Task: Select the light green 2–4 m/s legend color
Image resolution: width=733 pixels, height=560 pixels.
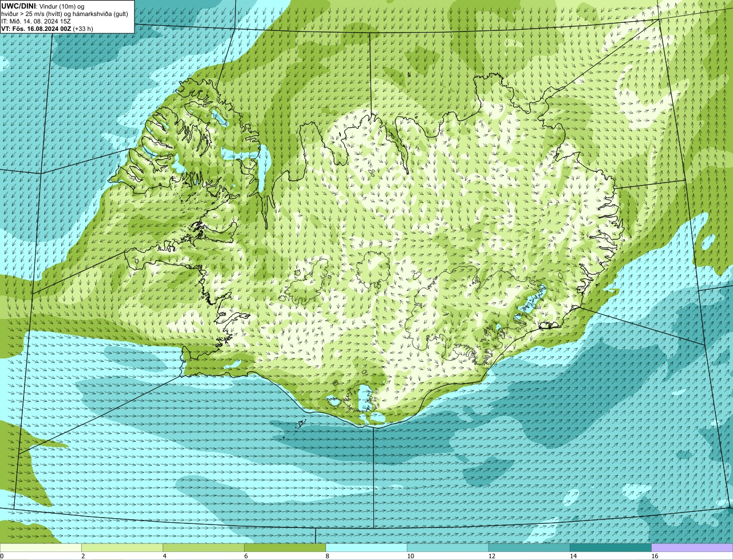Action: point(122,548)
